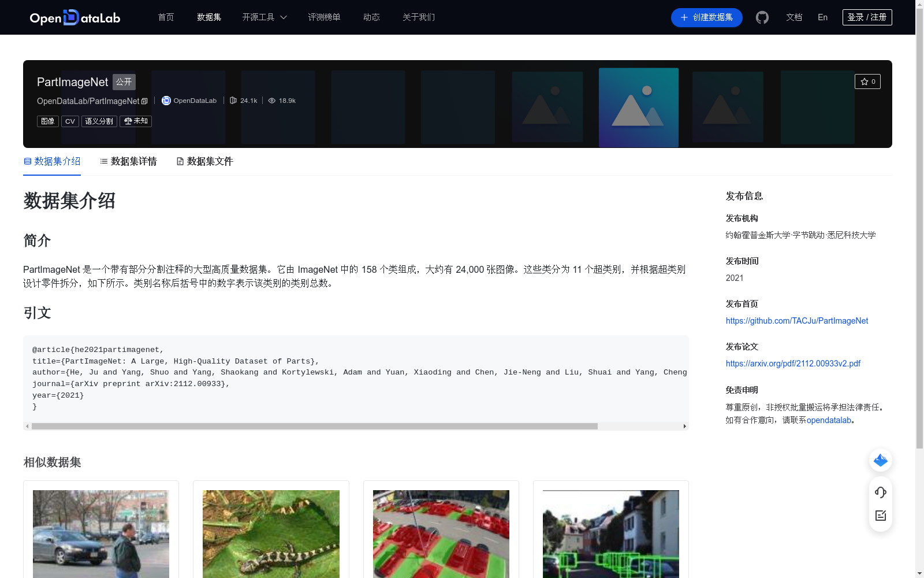Open 数据集 navigation item
The height and width of the screenshot is (578, 924).
pos(209,17)
